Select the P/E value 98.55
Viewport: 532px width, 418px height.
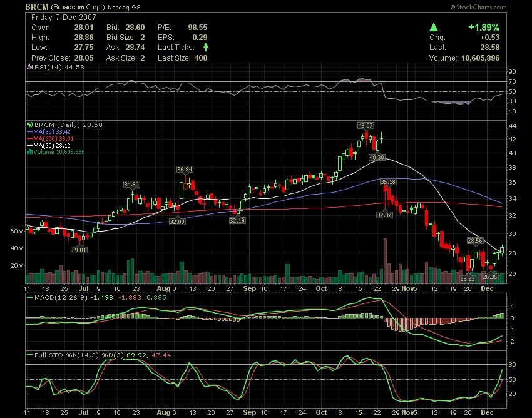pyautogui.click(x=198, y=28)
